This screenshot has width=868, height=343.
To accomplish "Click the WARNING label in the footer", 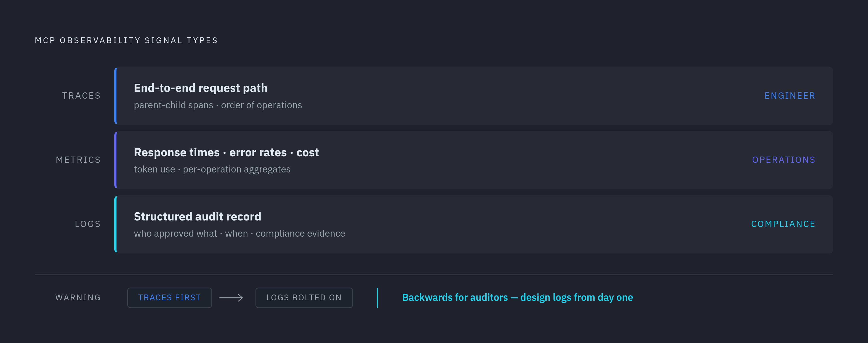I will (x=78, y=297).
